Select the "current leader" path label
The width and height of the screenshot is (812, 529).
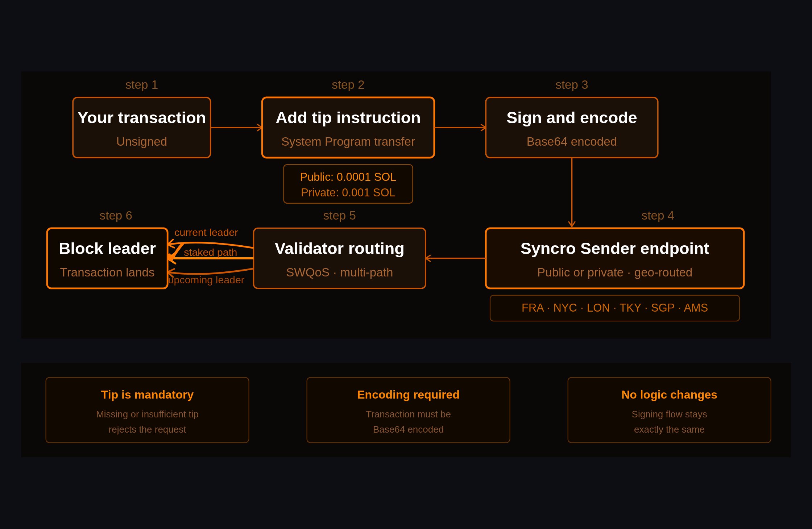coord(206,232)
